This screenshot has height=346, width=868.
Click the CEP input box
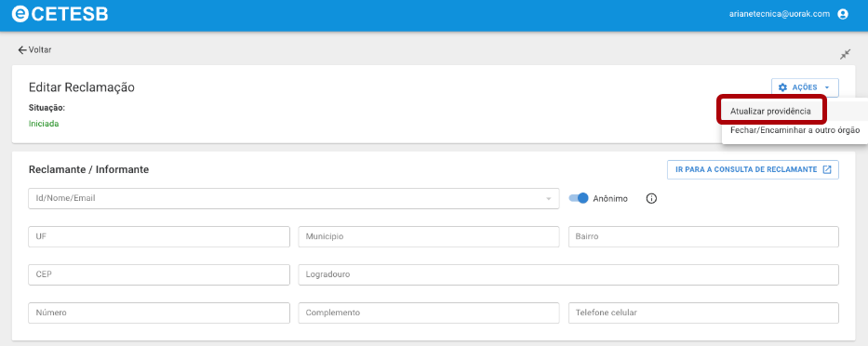pyautogui.click(x=159, y=274)
